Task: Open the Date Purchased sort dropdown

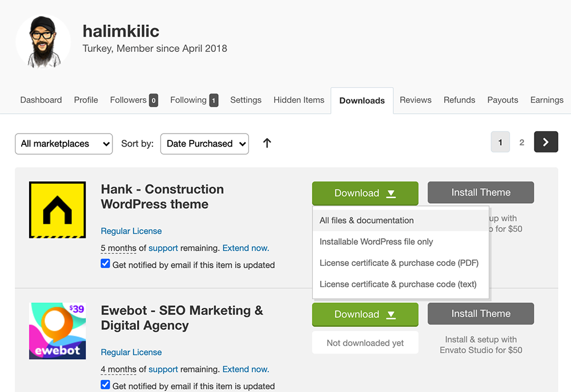Action: point(204,144)
